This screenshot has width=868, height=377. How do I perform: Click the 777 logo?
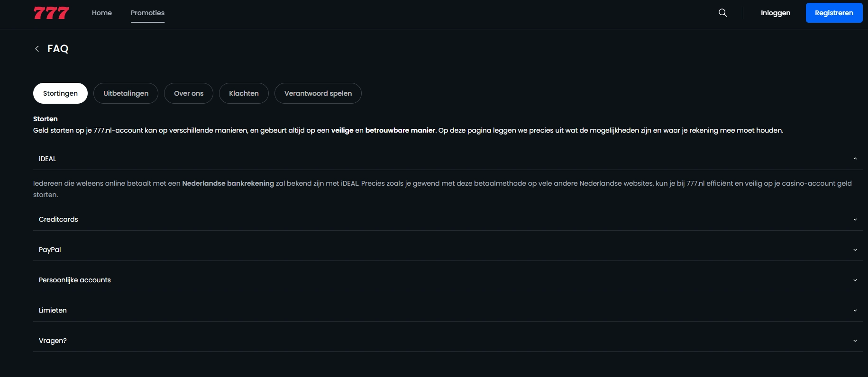click(x=51, y=13)
